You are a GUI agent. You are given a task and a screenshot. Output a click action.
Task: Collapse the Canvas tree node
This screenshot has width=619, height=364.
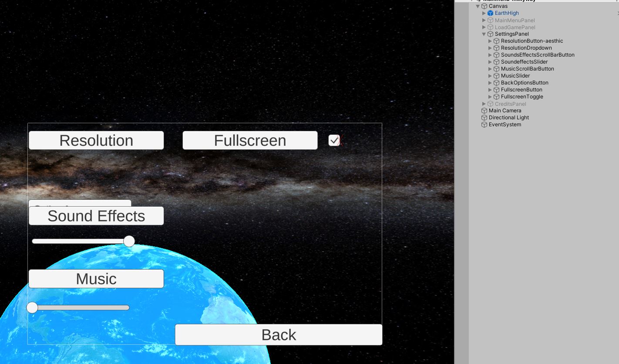[478, 6]
